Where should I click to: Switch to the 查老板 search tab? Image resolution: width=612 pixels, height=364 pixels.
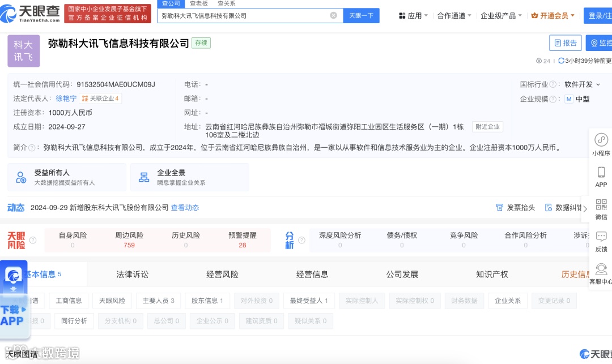coord(199,3)
